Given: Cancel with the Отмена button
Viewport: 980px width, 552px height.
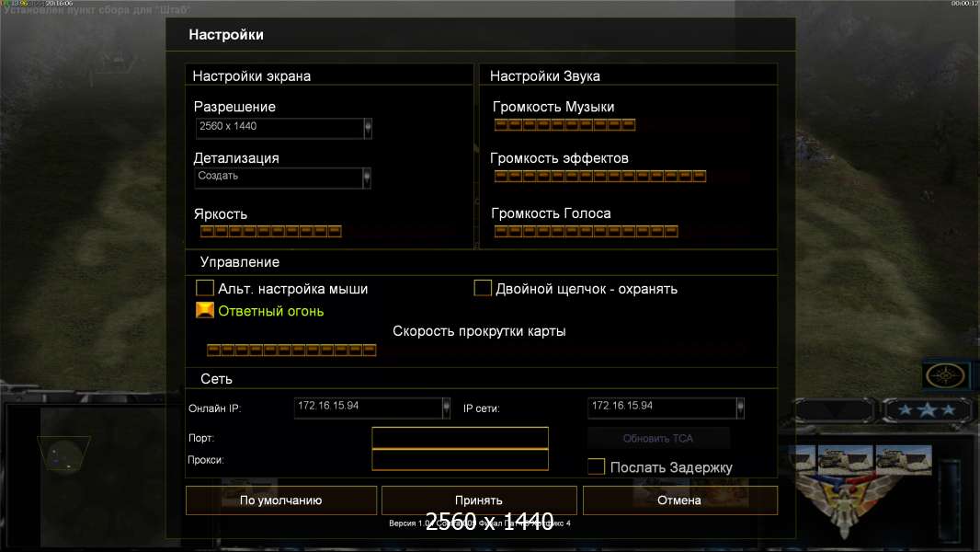Looking at the screenshot, I should point(679,500).
